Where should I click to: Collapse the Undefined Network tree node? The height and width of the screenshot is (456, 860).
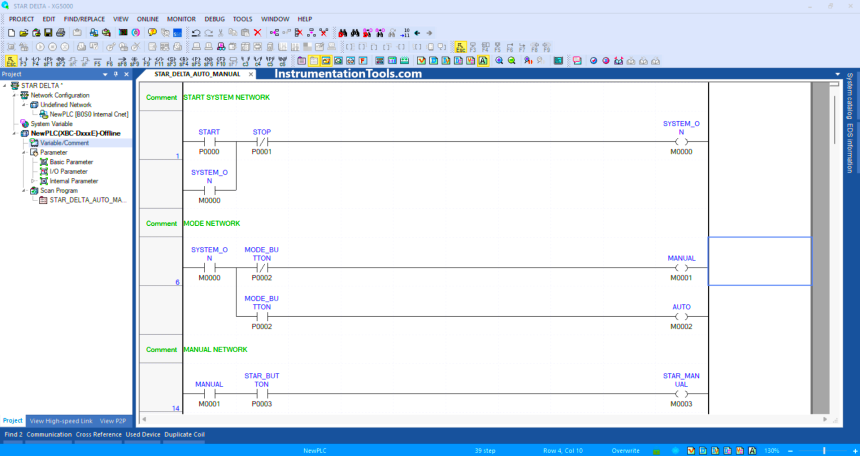(x=25, y=105)
